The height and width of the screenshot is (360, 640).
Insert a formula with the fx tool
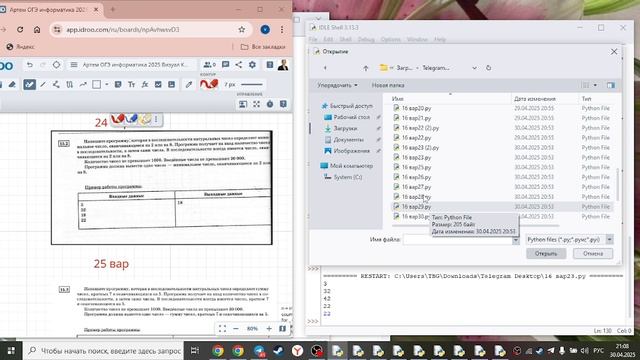pyautogui.click(x=144, y=84)
